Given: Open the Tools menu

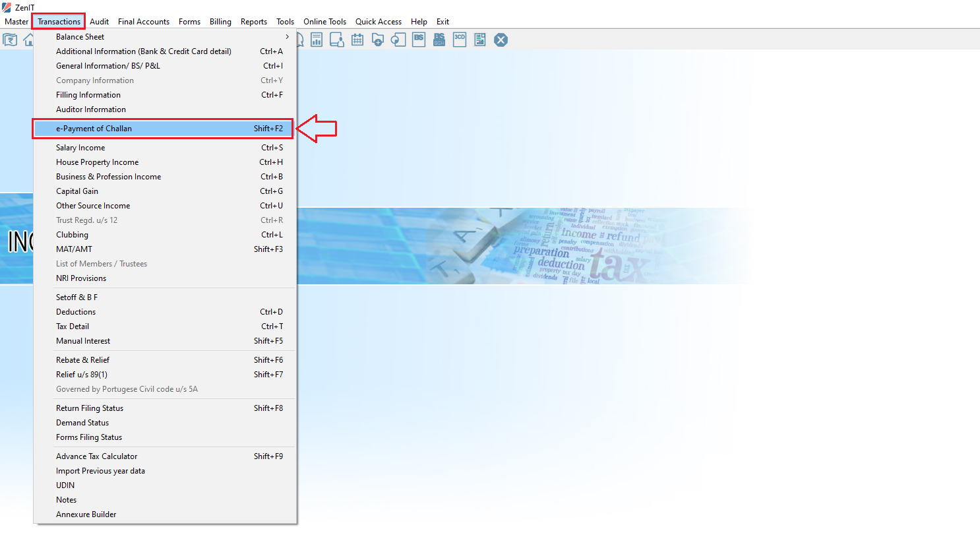Looking at the screenshot, I should click(285, 22).
